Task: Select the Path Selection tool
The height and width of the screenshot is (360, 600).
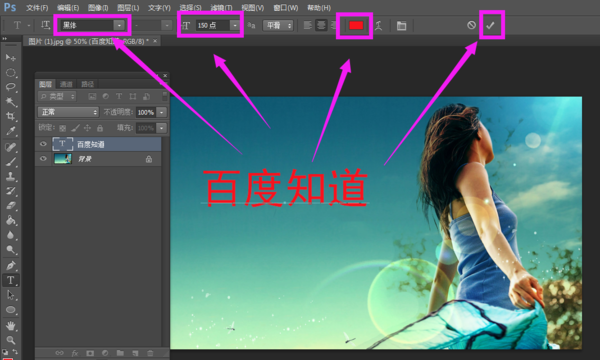Action: click(x=10, y=295)
